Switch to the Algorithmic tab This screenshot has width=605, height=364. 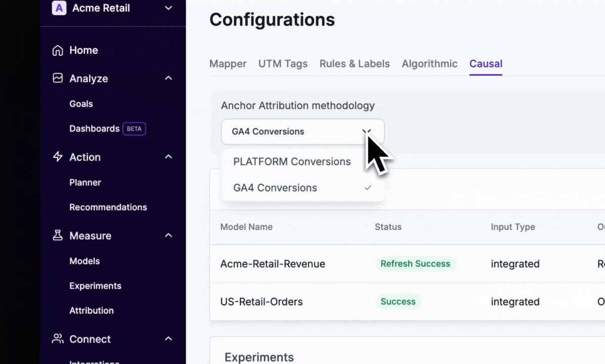[x=429, y=64]
